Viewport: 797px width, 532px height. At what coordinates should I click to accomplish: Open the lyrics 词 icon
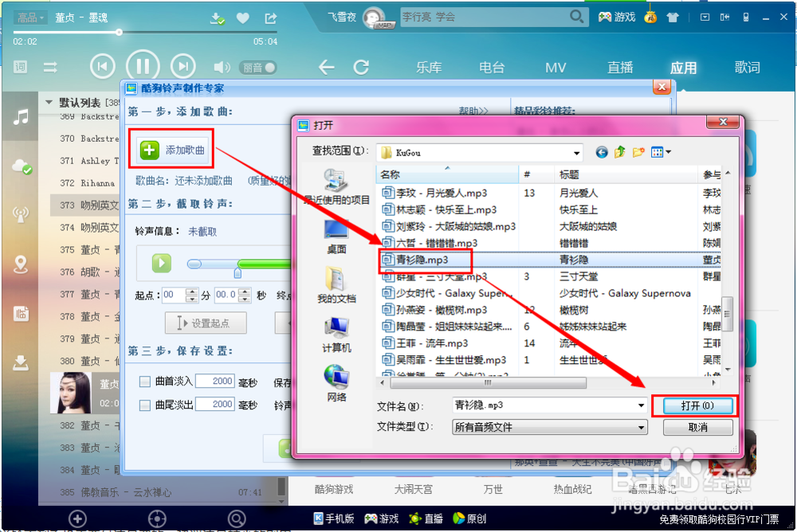pos(21,67)
